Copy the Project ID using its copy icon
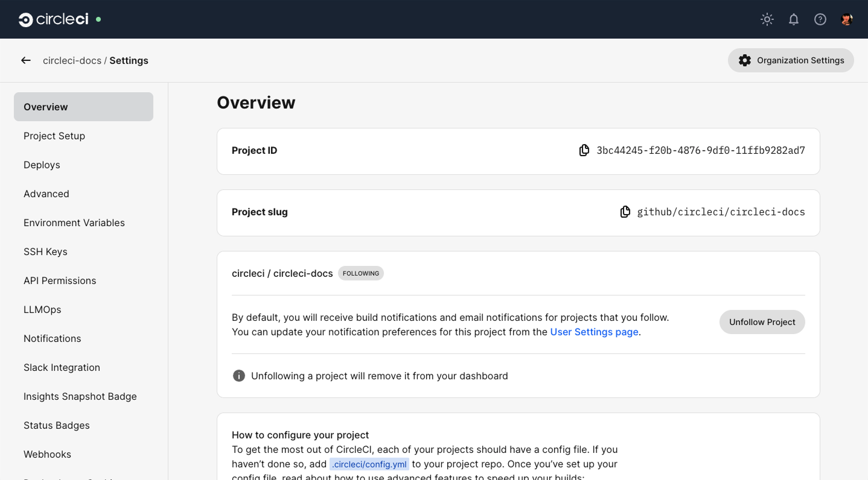 pyautogui.click(x=584, y=150)
